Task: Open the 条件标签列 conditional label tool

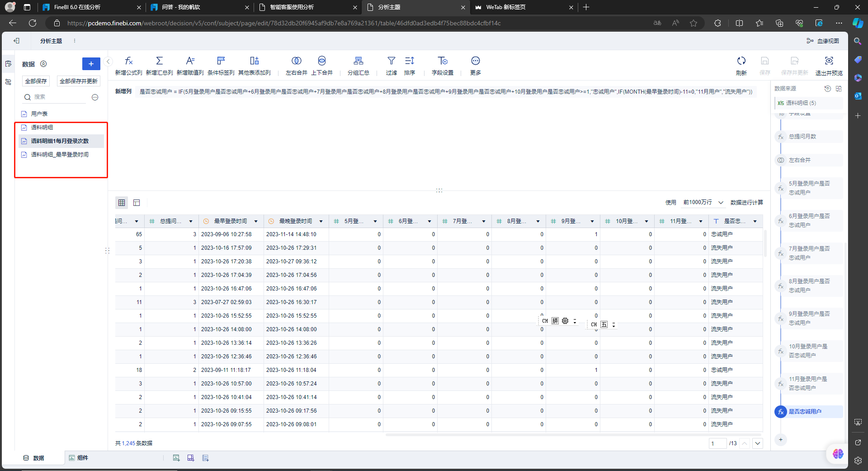Action: coord(221,66)
